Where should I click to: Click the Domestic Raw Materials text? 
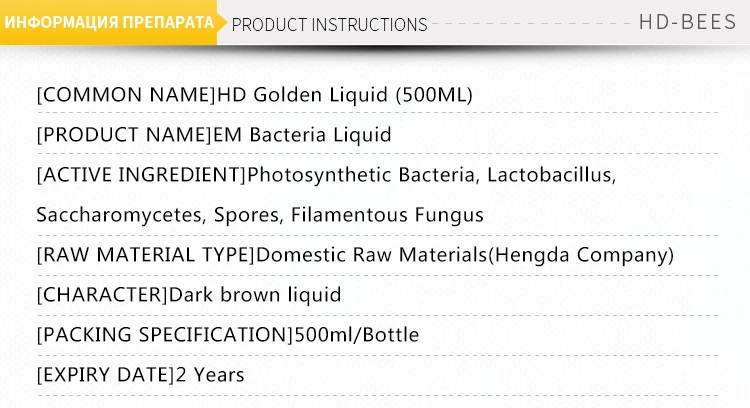(x=372, y=255)
